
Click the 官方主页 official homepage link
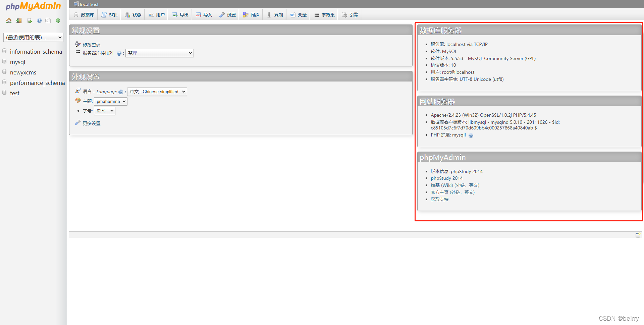(453, 192)
